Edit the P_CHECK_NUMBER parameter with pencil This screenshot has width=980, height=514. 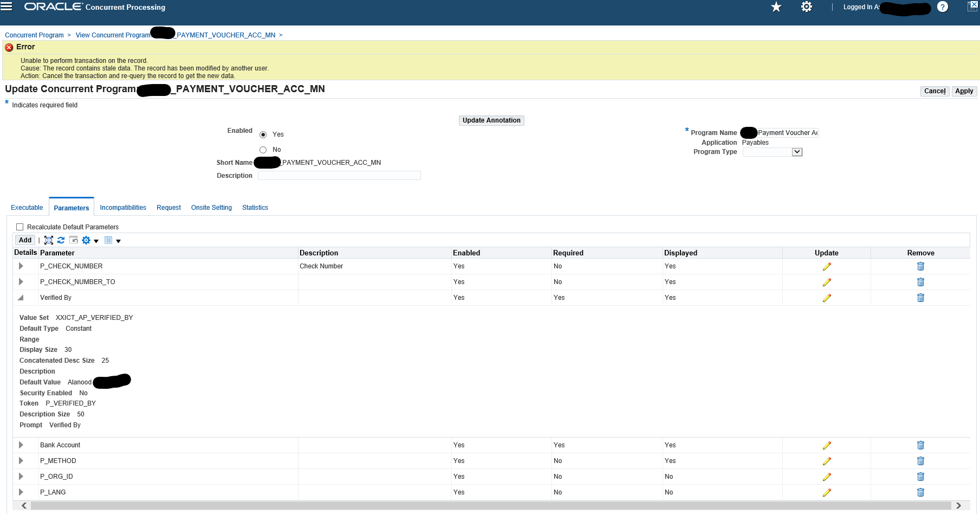coord(827,266)
